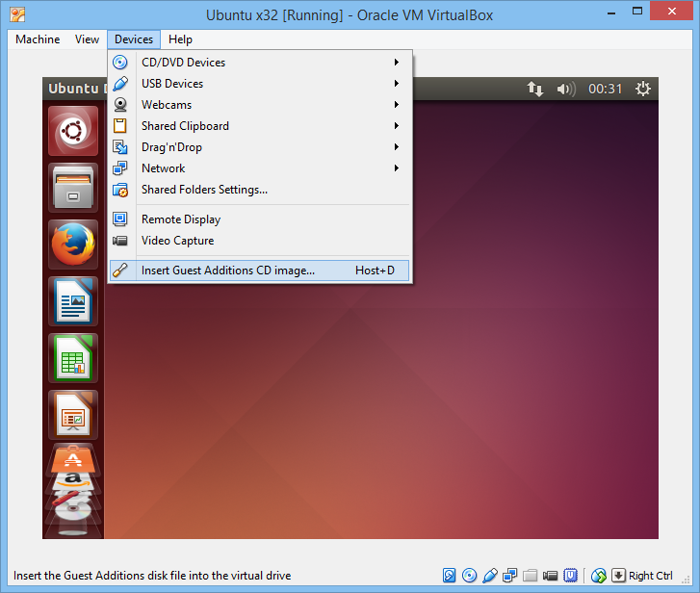Viewport: 700px width, 593px height.
Task: Launch LibreOffice Impress from launcher
Action: [73, 415]
